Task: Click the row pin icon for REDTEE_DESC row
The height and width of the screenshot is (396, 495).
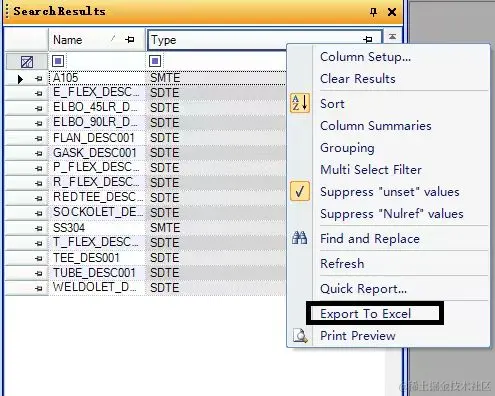Action: 39,199
